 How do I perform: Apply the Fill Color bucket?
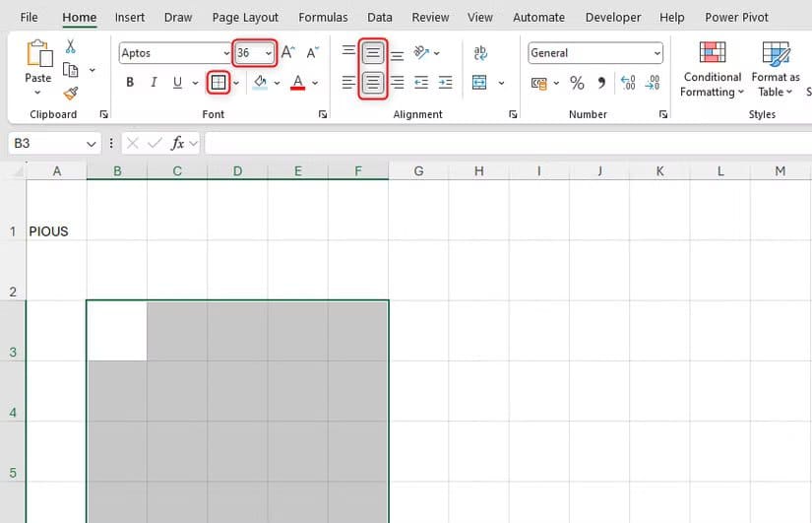(x=260, y=83)
